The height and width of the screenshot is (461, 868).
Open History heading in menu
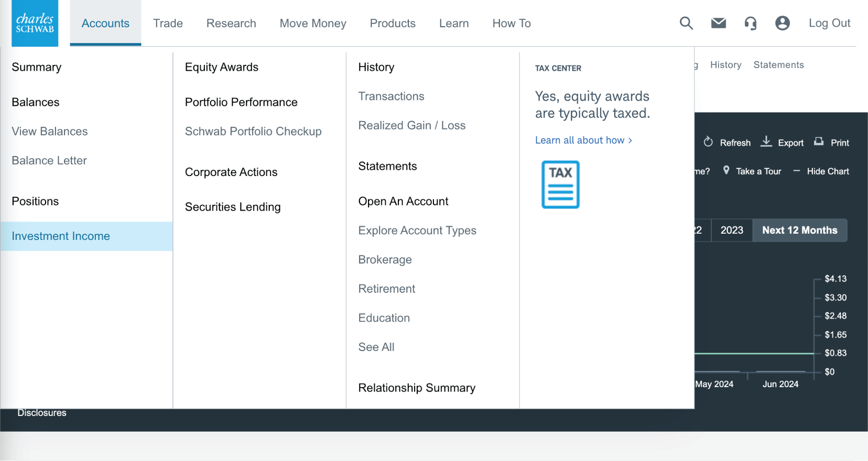[x=376, y=67]
